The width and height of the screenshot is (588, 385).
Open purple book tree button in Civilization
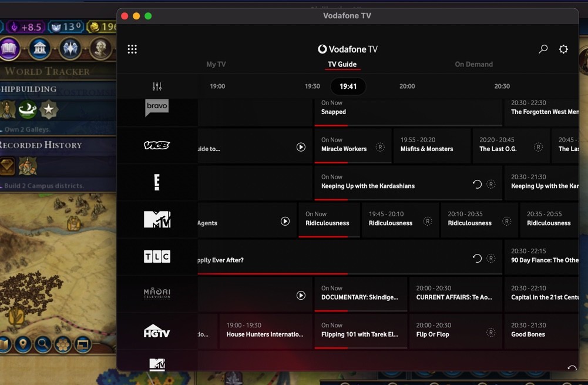pos(9,49)
